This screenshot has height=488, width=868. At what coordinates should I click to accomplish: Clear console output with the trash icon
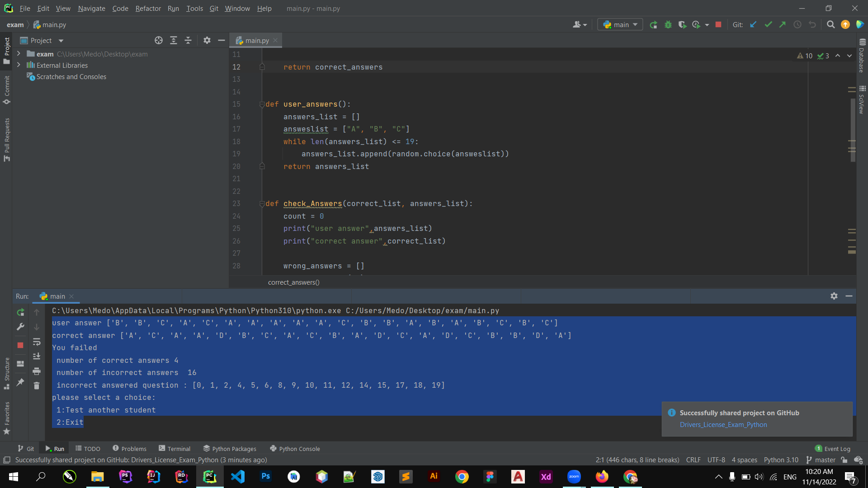(x=37, y=385)
